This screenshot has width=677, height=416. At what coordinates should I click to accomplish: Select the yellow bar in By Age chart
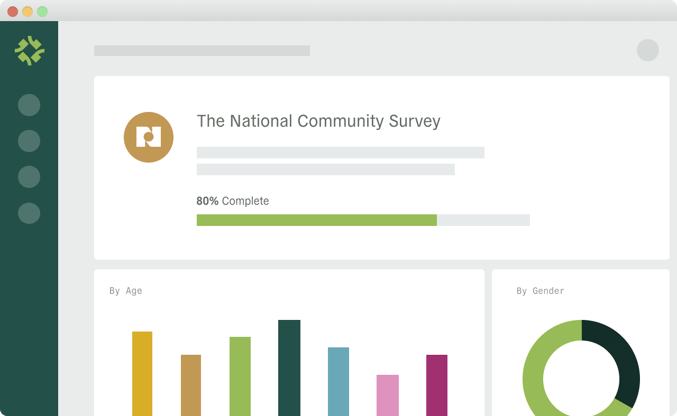click(x=142, y=374)
